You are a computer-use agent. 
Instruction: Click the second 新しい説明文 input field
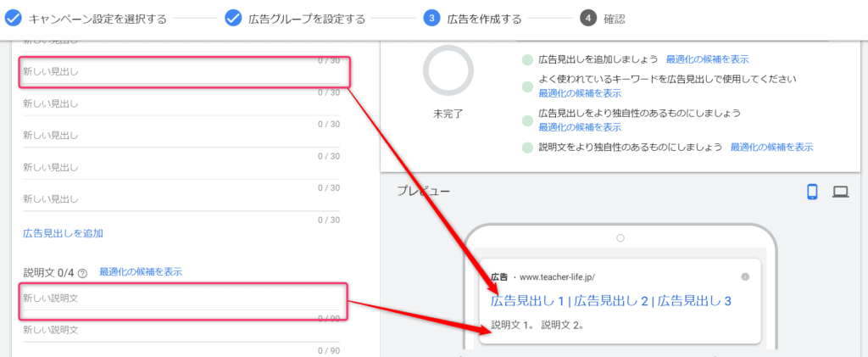181,331
